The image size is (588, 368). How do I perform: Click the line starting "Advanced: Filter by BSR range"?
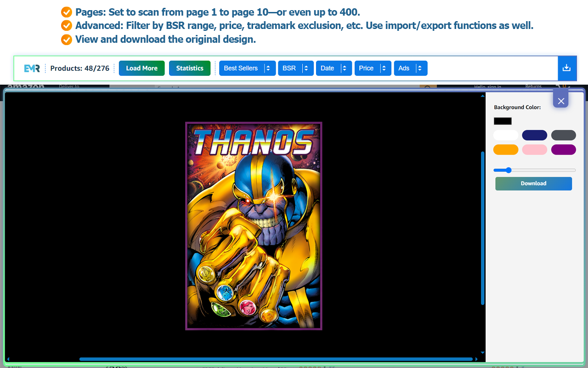[x=305, y=25]
